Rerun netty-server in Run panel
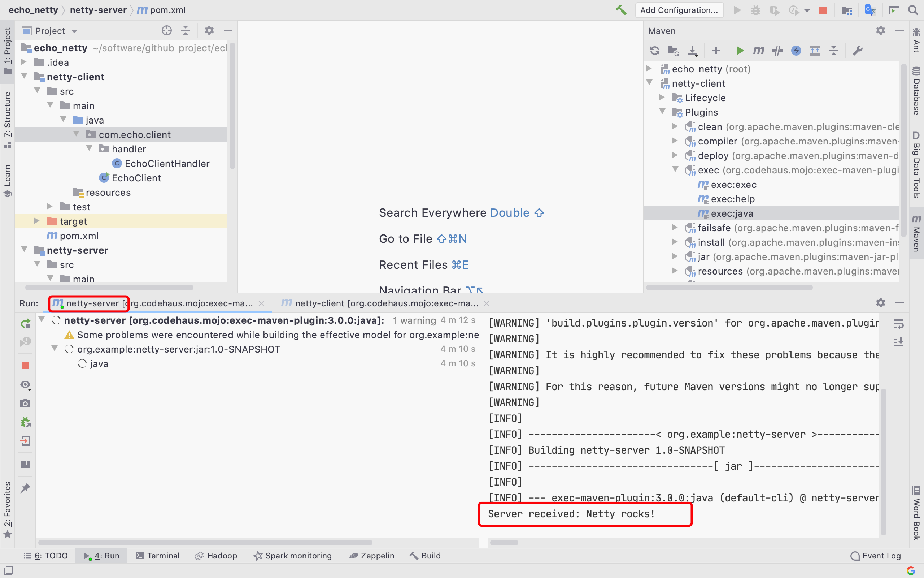Viewport: 924px width, 578px height. click(x=26, y=324)
